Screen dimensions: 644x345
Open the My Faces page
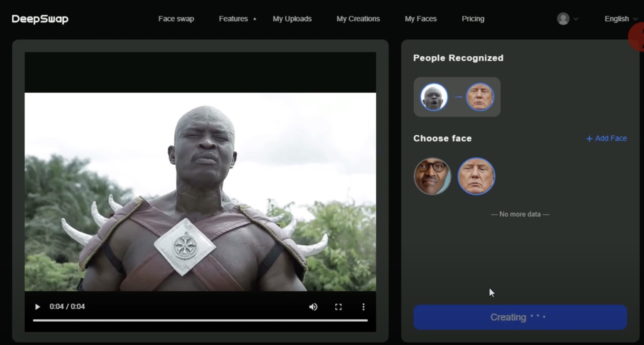(421, 19)
